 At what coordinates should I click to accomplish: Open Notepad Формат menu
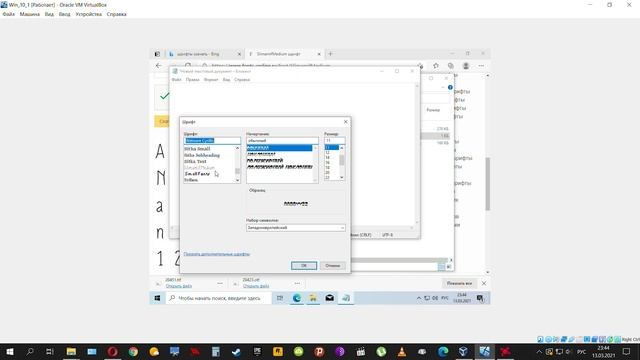pos(211,80)
